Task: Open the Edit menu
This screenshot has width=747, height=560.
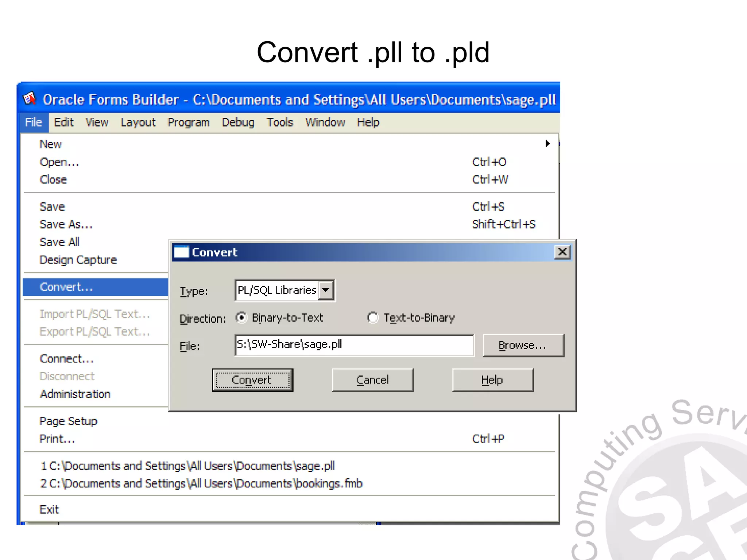Action: 64,122
